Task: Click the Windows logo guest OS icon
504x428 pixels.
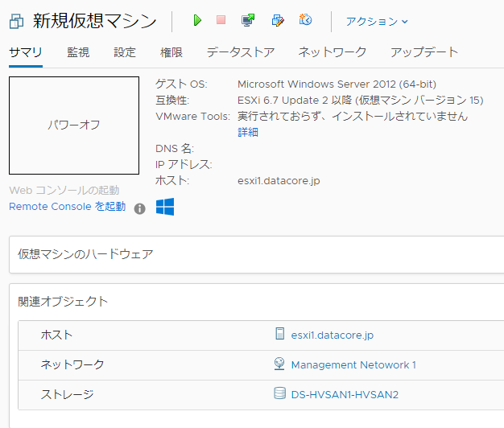Action: click(x=165, y=207)
